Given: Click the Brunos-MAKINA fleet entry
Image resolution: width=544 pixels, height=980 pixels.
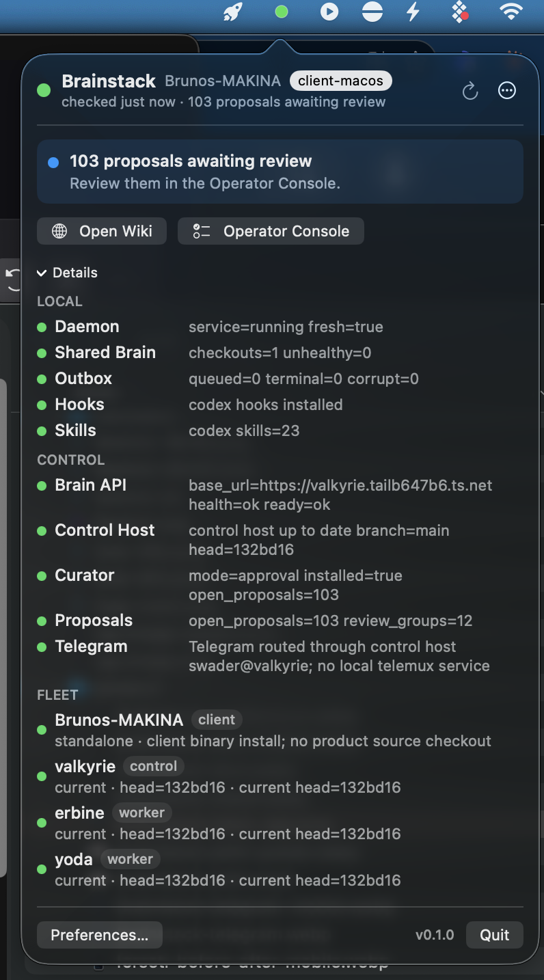Looking at the screenshot, I should click(280, 730).
